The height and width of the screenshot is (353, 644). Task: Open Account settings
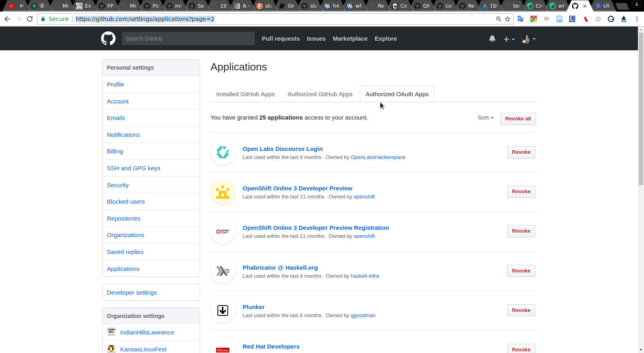pos(151,101)
